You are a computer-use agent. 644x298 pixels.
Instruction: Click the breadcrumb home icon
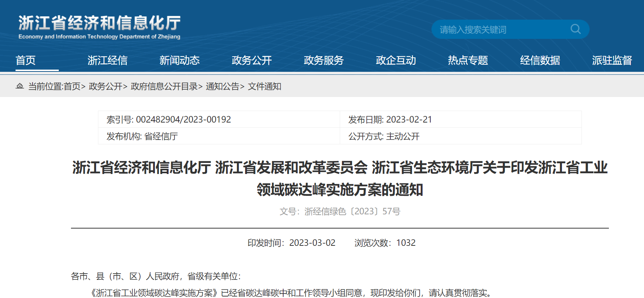pyautogui.click(x=20, y=86)
